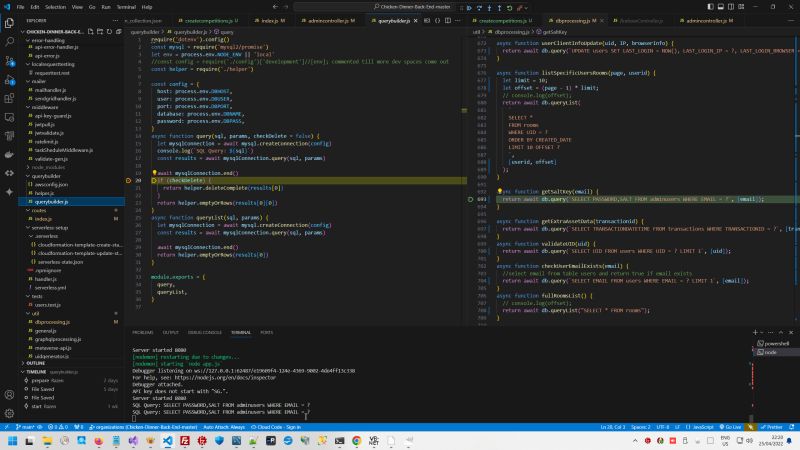Viewport: 800px width, 450px height.
Task: Open the Search view in the activity bar
Action: click(9, 42)
